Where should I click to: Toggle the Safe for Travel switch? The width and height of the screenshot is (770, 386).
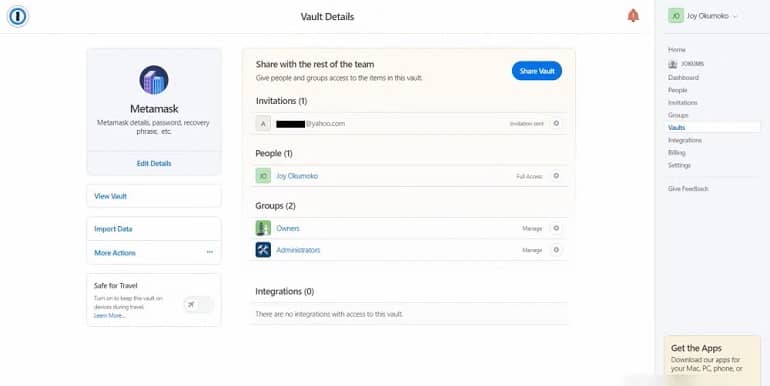tap(198, 304)
